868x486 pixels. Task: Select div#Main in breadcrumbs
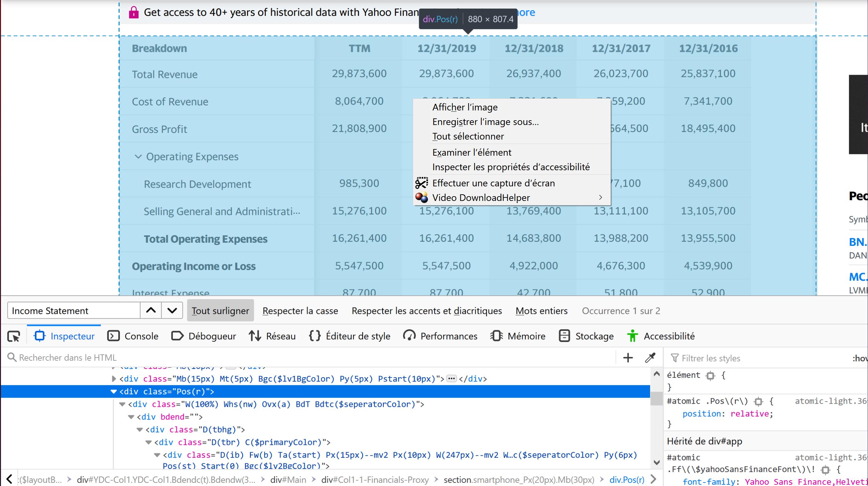point(288,479)
